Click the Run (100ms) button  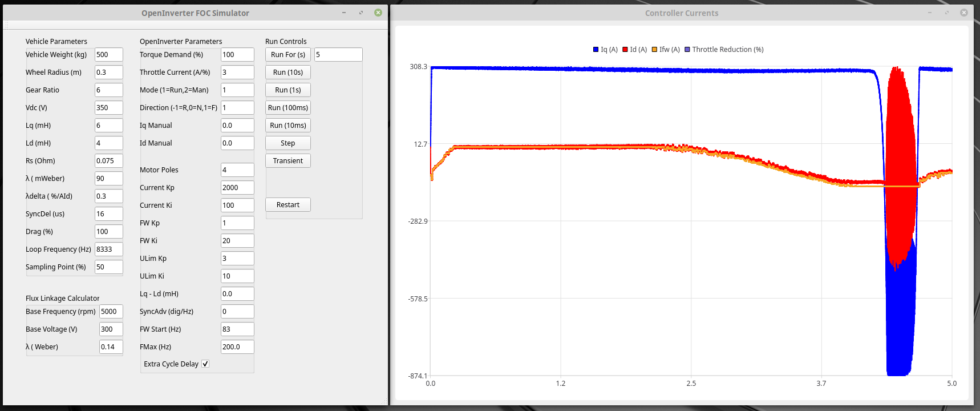click(x=288, y=108)
